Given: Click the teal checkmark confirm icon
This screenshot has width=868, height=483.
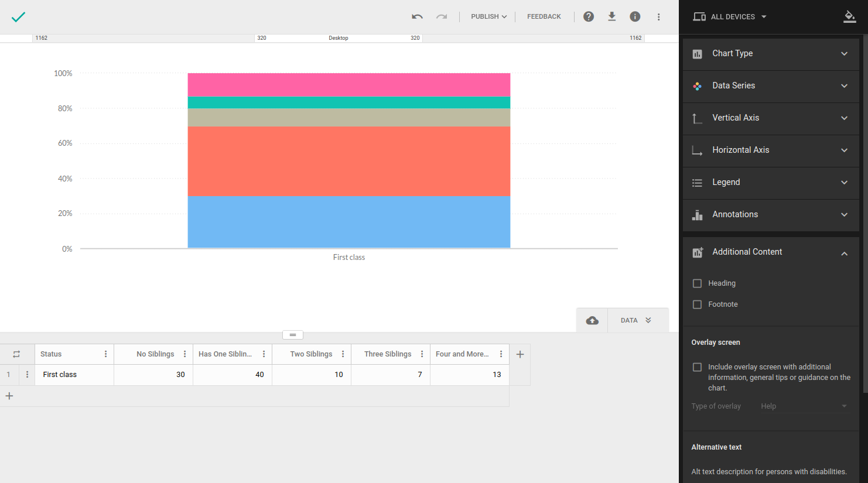Looking at the screenshot, I should click(18, 17).
